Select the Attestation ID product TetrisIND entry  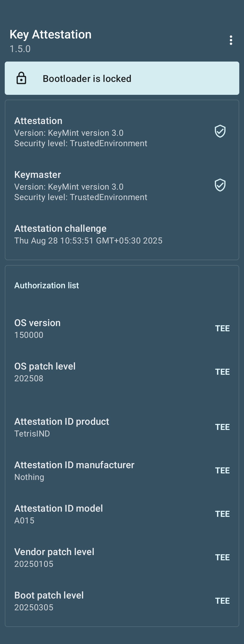coord(62,427)
